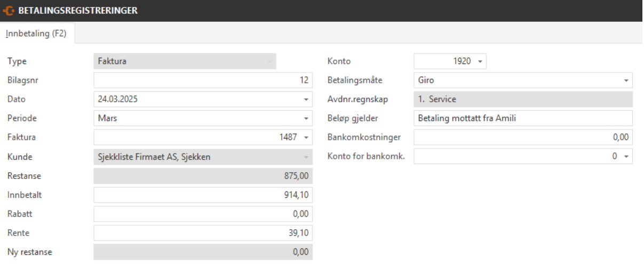Click the Avdnr.regnskap field showing 1. Service

[523, 100]
